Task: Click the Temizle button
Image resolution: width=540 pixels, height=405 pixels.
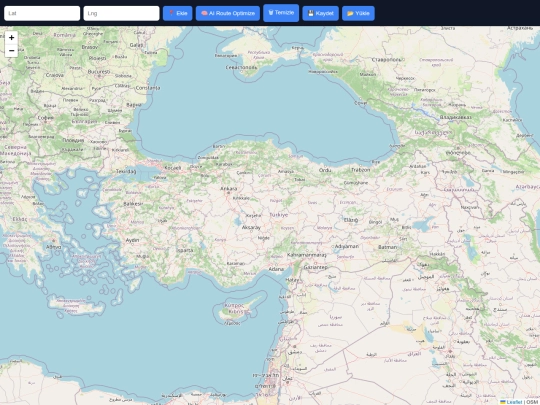Action: (x=281, y=13)
